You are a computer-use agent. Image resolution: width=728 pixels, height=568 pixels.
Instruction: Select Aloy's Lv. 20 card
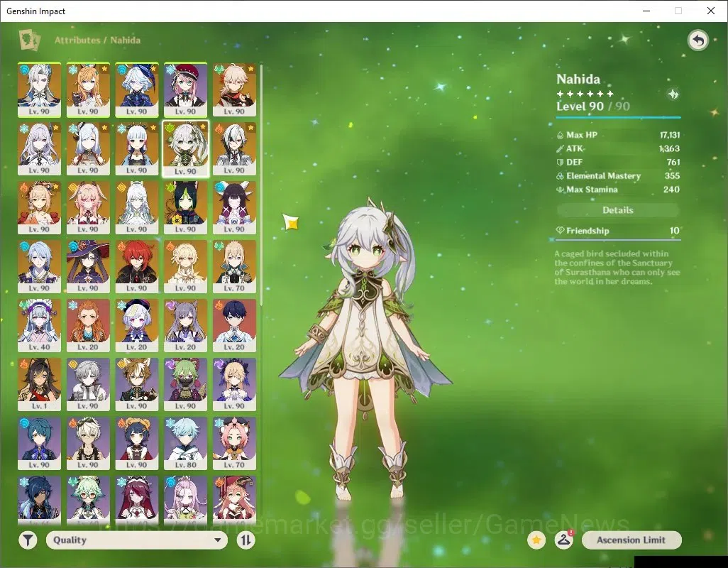click(88, 326)
